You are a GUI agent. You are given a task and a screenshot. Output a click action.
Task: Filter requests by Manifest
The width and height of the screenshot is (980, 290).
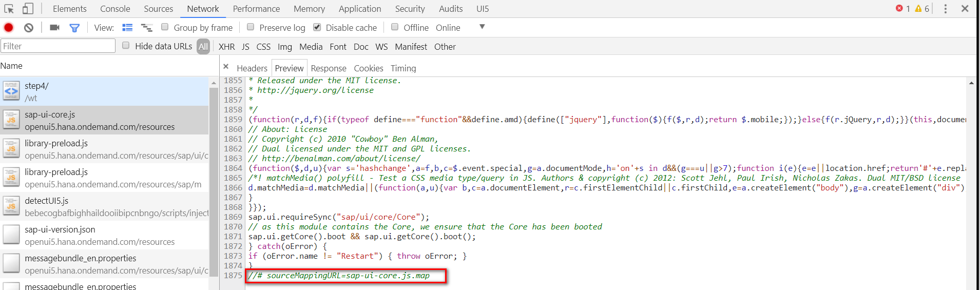tap(411, 47)
